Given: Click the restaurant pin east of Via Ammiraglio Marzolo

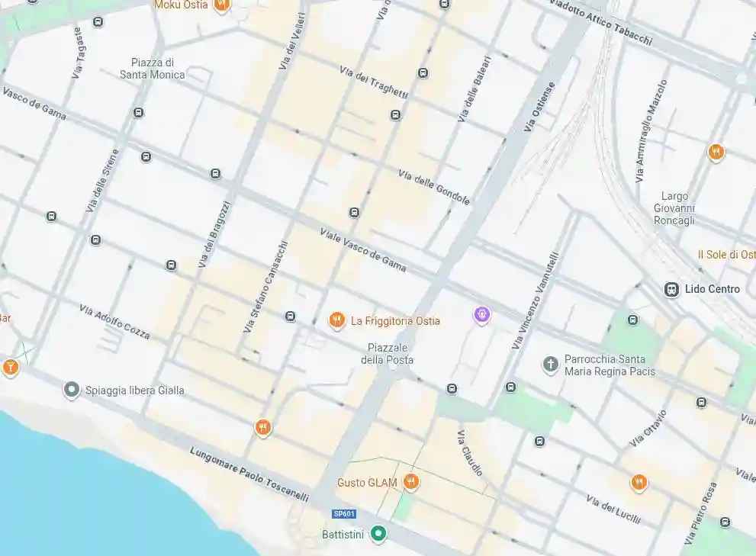Looking at the screenshot, I should coord(716,153).
